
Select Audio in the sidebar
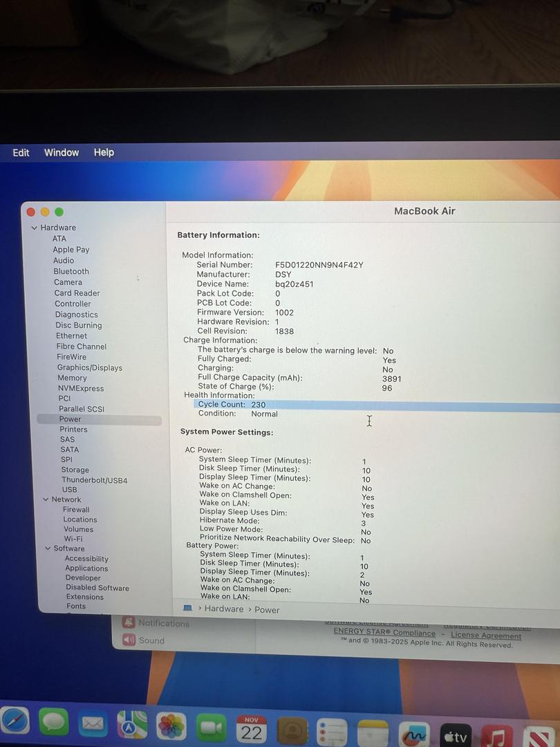(64, 261)
